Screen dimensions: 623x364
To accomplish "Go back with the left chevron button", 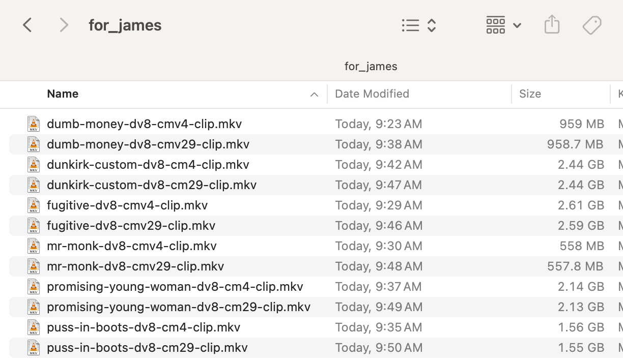I will point(27,25).
